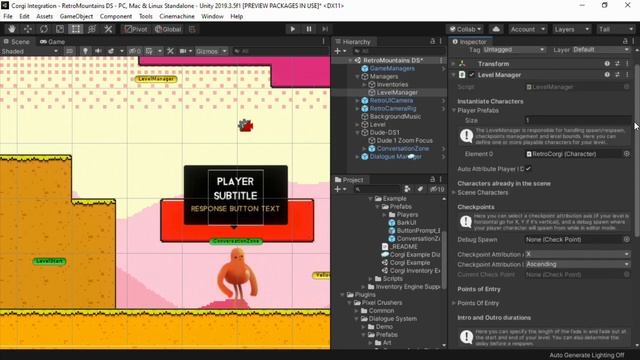Expand the Points Of Entry foldout
The image size is (640, 360).
click(454, 303)
